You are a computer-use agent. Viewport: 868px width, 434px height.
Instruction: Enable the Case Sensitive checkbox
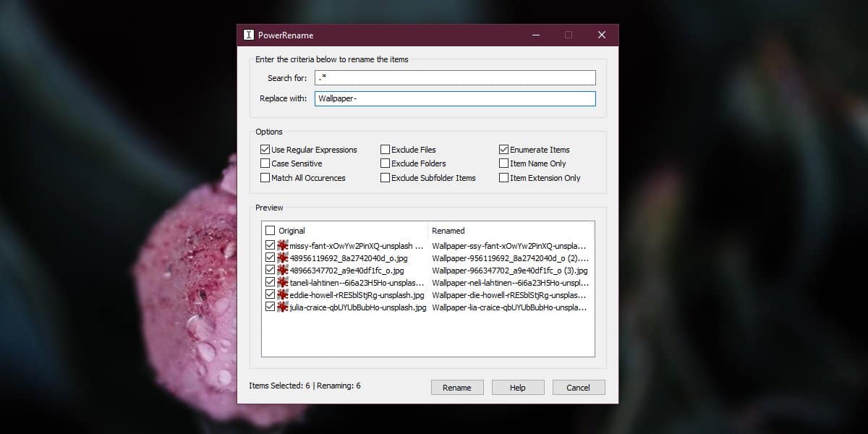265,163
